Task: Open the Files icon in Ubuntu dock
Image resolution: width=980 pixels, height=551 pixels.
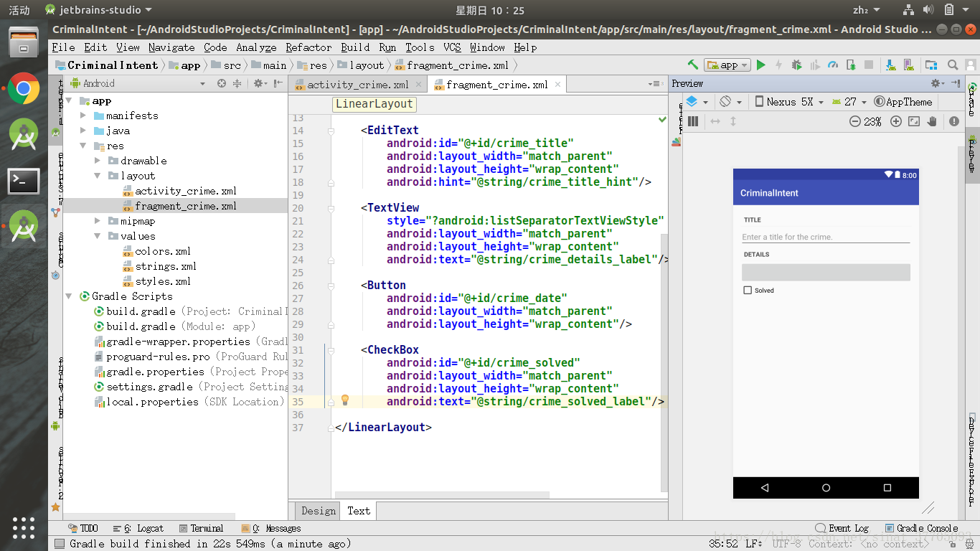Action: [24, 42]
